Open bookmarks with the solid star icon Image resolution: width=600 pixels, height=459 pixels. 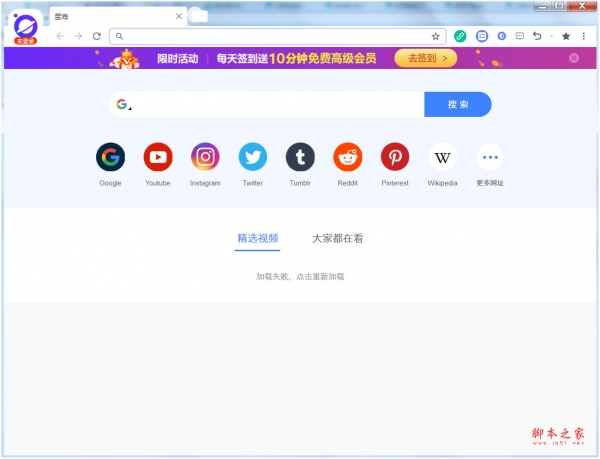click(x=566, y=36)
